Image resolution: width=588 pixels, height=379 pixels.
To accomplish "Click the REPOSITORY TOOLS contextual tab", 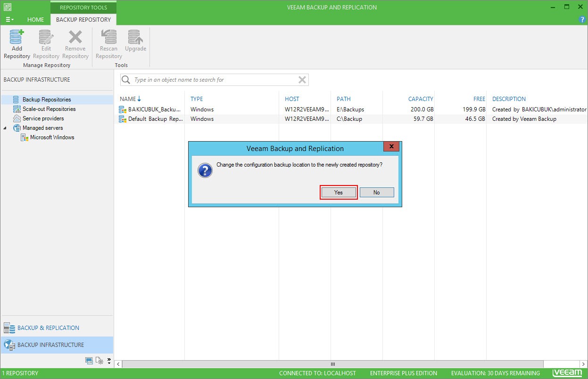I will [83, 8].
